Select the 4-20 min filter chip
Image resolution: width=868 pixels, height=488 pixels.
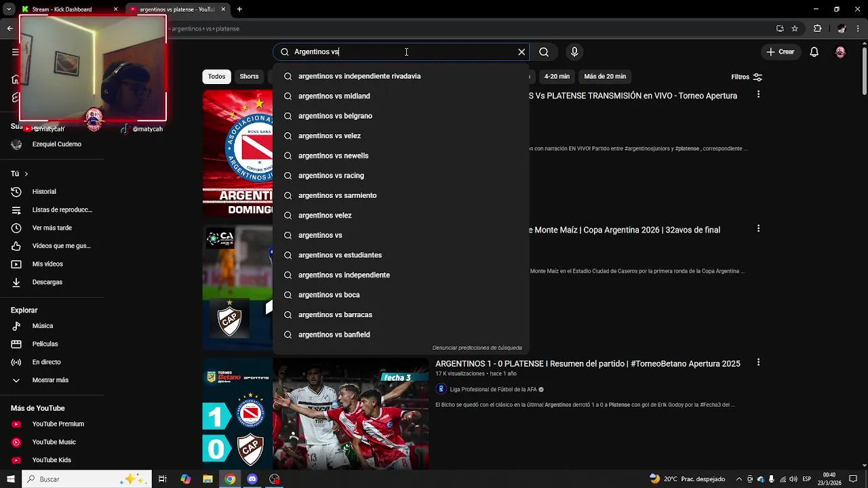(x=557, y=77)
